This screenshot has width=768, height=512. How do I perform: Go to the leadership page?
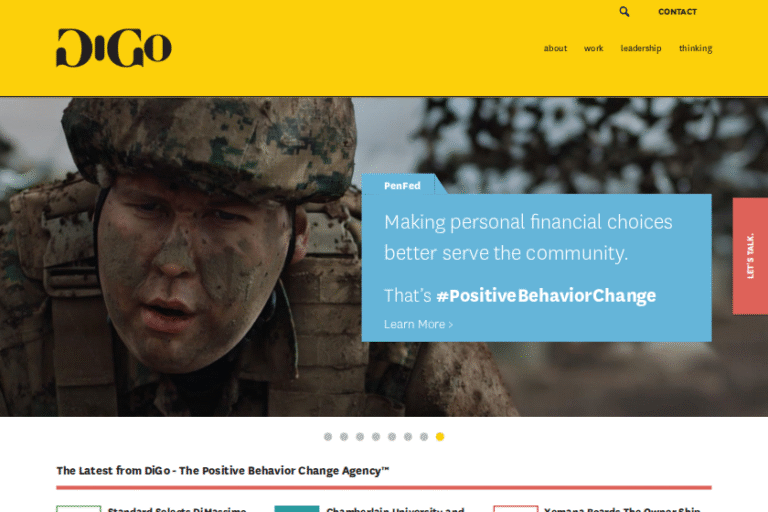[641, 48]
